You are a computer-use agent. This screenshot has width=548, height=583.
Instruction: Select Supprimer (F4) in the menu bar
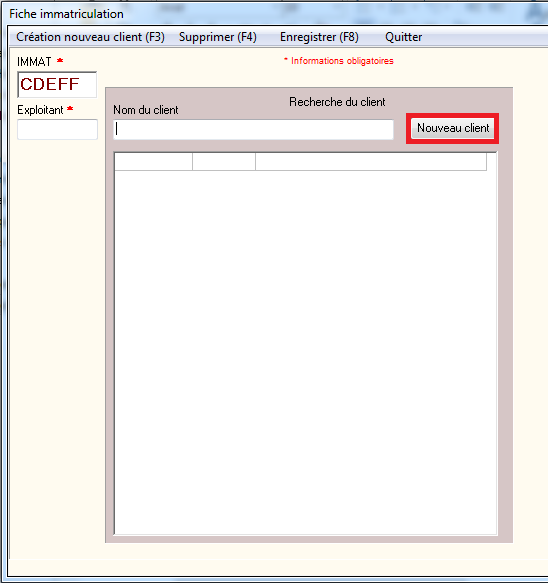[x=218, y=37]
